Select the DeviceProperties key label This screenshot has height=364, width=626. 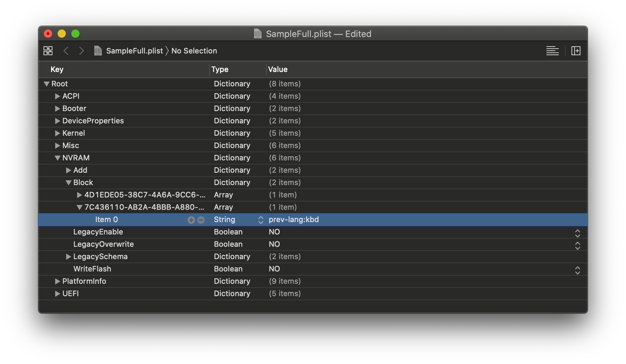pyautogui.click(x=93, y=121)
